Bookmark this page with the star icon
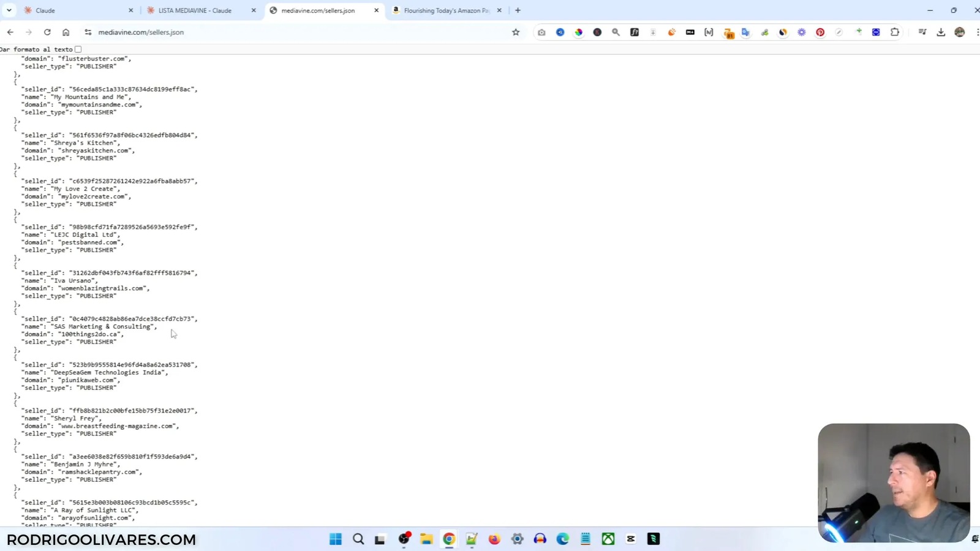 coord(516,32)
